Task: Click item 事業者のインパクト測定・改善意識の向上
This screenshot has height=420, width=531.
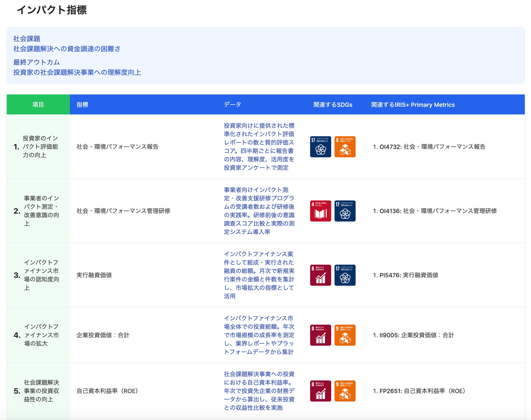Action: click(41, 211)
